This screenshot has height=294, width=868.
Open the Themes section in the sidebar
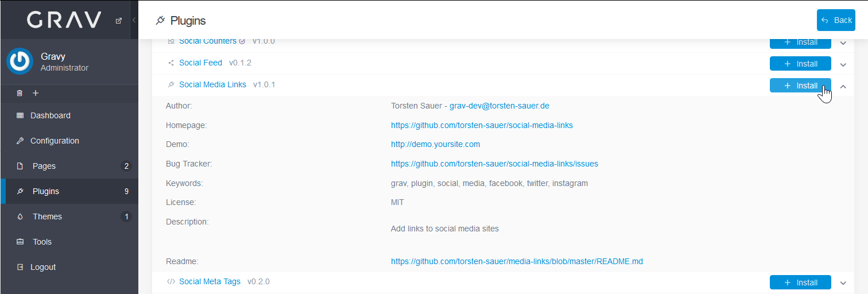coord(47,216)
